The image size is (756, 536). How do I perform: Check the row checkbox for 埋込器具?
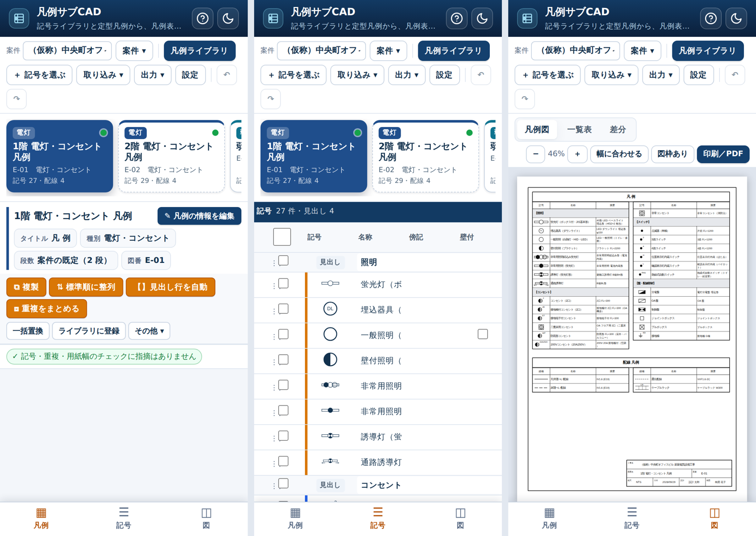(x=284, y=309)
